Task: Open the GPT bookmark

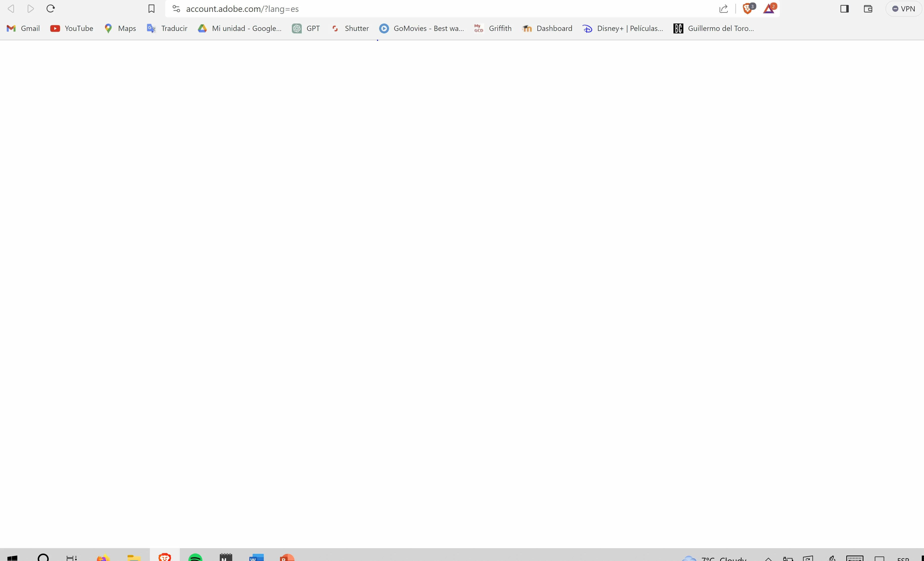Action: tap(306, 28)
